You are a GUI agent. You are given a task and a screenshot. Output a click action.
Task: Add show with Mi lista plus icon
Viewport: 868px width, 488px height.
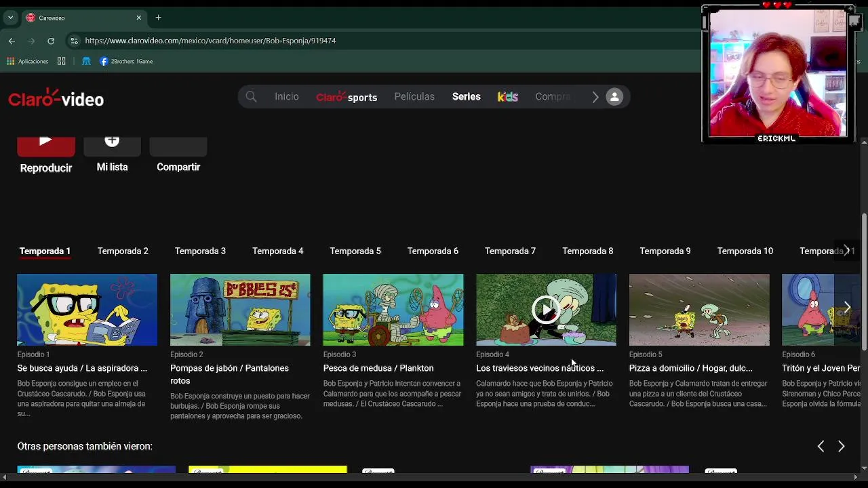(x=112, y=146)
